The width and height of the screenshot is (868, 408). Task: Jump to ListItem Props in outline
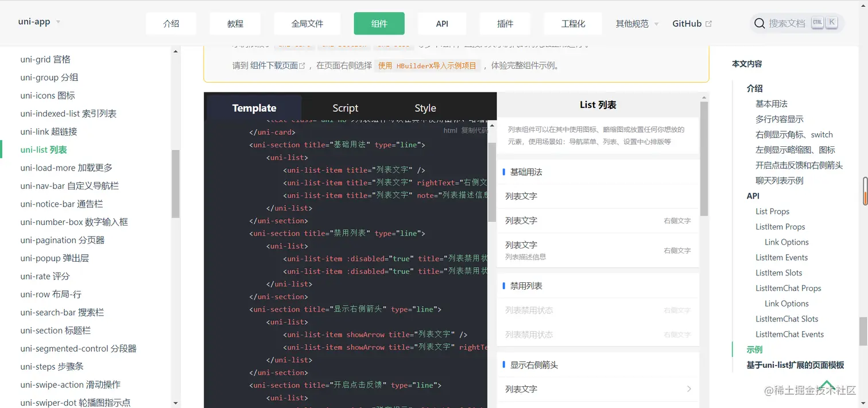(780, 227)
